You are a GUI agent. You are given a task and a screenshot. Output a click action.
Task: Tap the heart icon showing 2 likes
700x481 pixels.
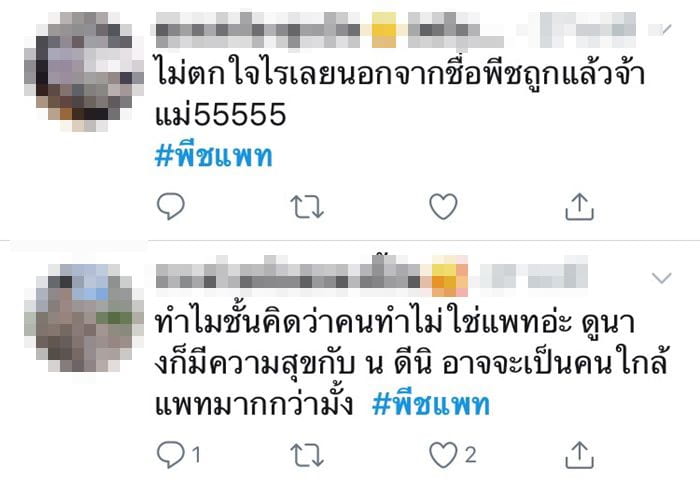(443, 454)
